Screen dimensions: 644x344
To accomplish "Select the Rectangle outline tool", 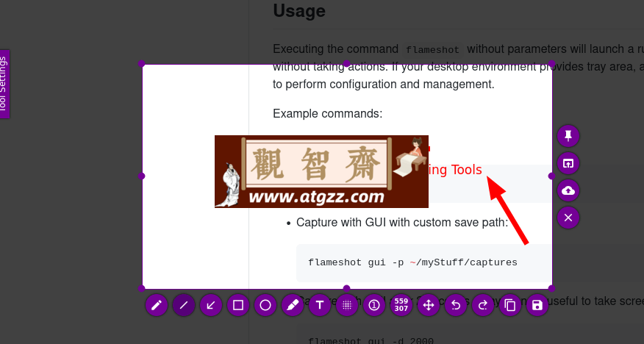I will click(x=238, y=305).
